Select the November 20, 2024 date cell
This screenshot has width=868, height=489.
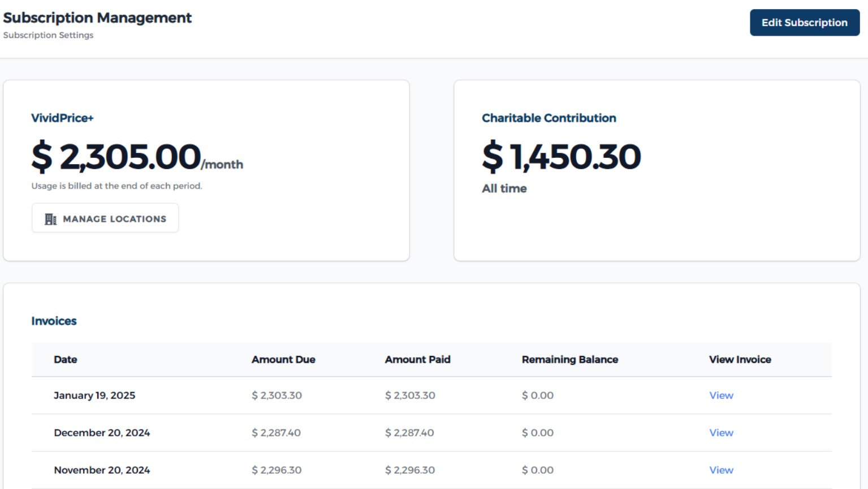pos(102,470)
